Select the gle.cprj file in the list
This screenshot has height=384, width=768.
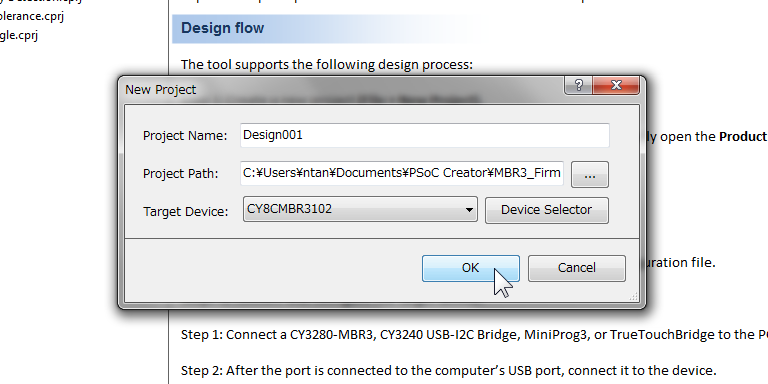click(x=19, y=35)
